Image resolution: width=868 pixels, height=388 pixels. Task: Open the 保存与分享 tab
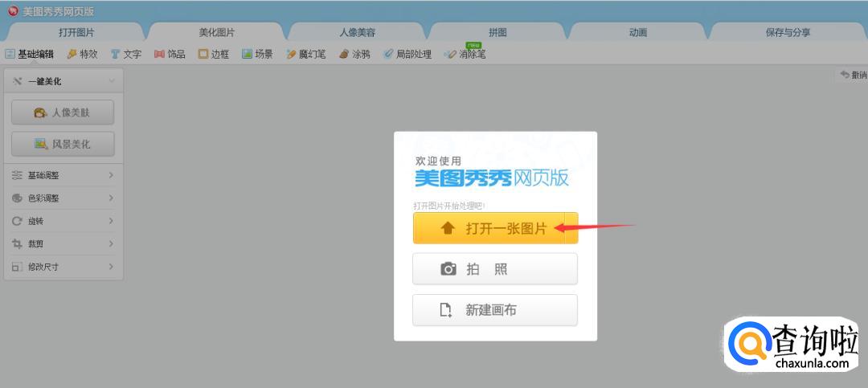click(788, 32)
